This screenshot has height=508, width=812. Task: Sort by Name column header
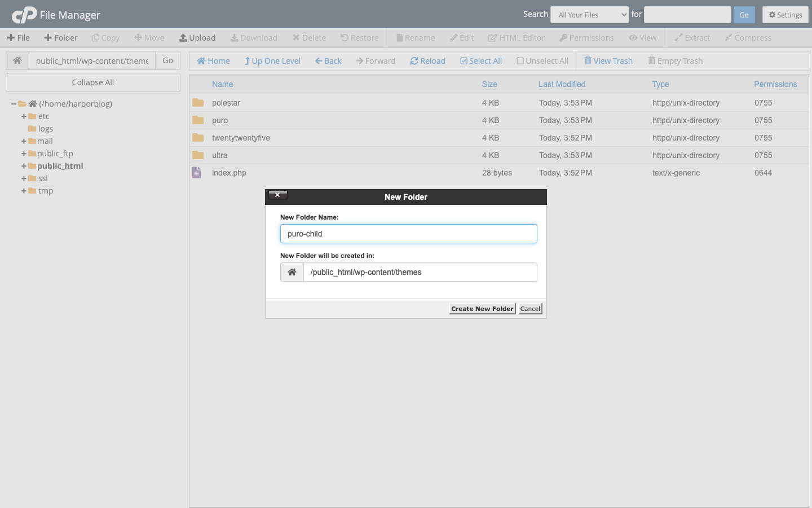(222, 84)
